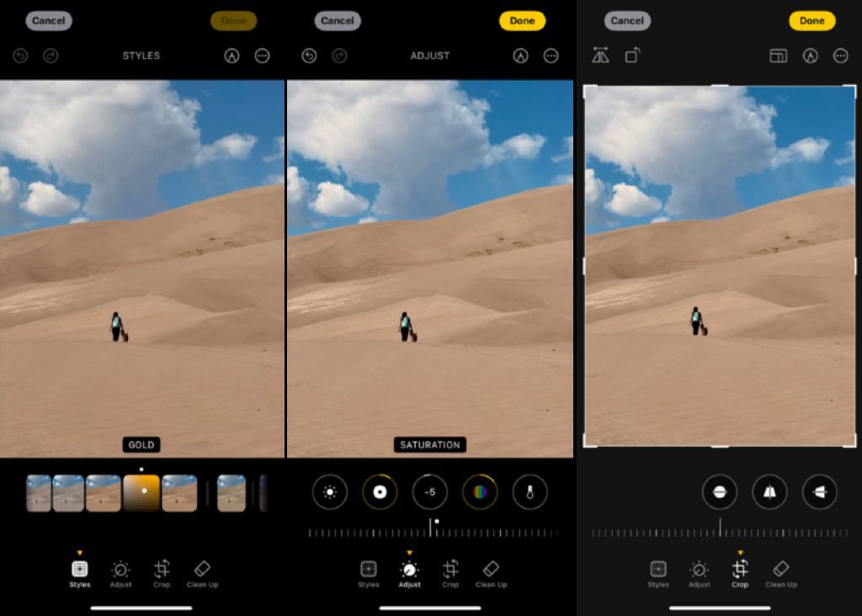Tap the top-right crop corner handle
Viewport: 862px width, 616px height.
pyautogui.click(x=850, y=90)
